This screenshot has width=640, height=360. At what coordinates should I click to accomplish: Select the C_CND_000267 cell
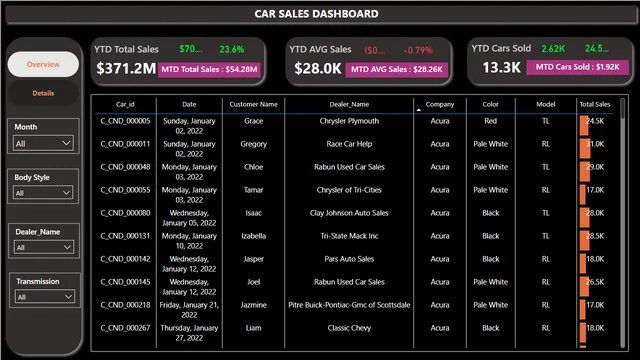click(x=125, y=328)
